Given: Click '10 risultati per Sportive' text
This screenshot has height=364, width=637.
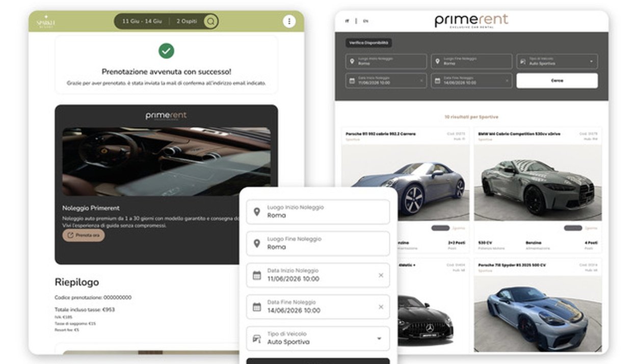Looking at the screenshot, I should click(471, 117).
